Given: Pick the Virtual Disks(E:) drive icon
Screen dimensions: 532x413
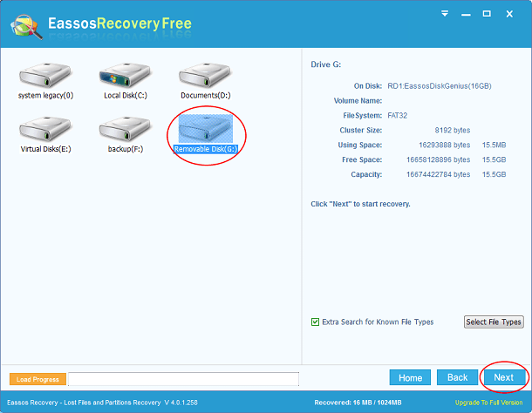Looking at the screenshot, I should [x=45, y=129].
